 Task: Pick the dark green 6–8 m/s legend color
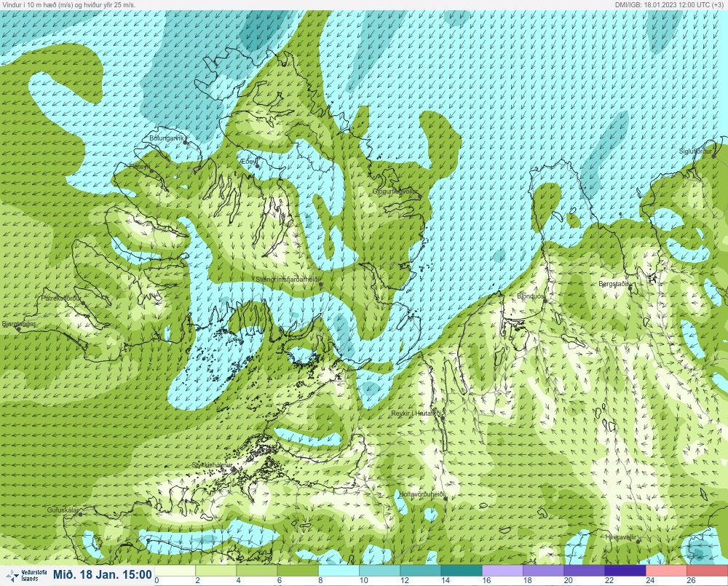pos(298,570)
